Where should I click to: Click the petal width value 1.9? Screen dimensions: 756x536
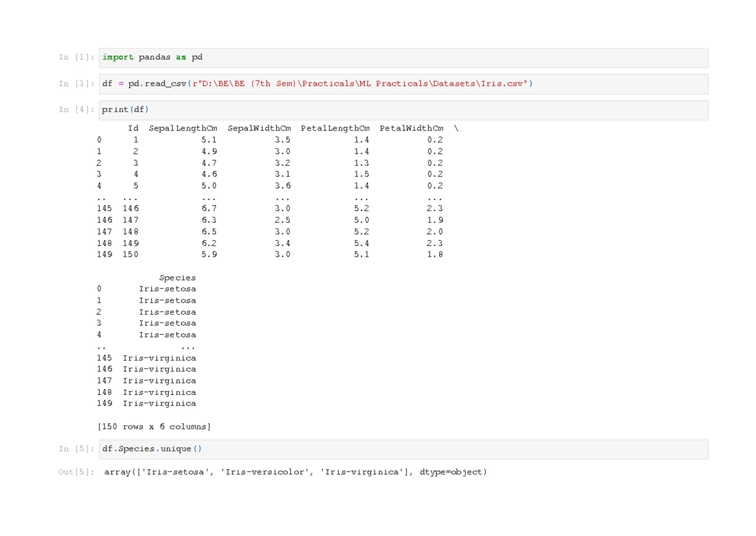435,220
